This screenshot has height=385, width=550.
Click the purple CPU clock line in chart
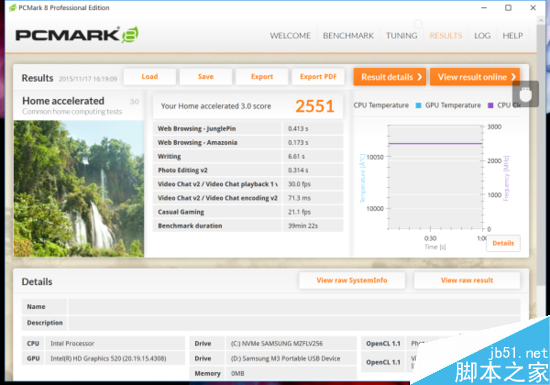tap(435, 143)
